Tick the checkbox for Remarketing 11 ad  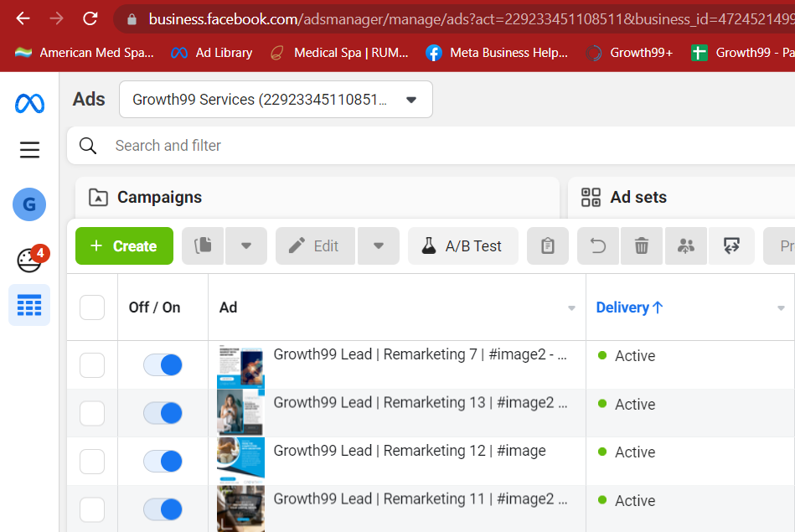point(92,509)
